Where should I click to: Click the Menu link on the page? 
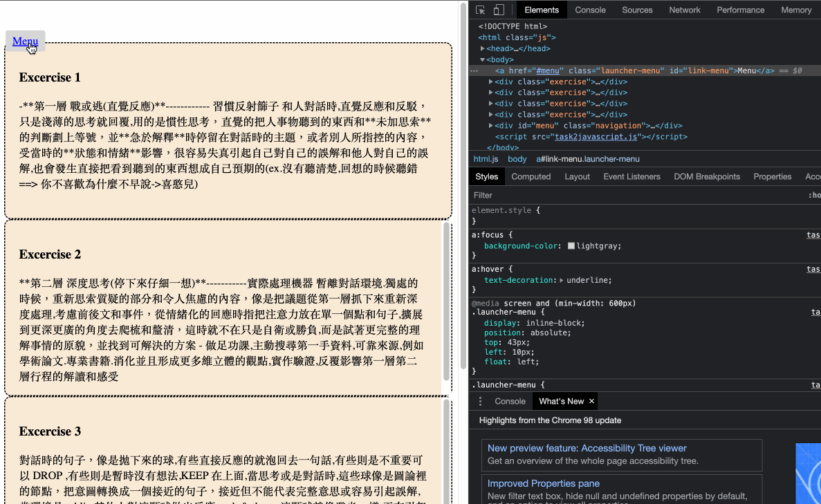click(x=25, y=41)
